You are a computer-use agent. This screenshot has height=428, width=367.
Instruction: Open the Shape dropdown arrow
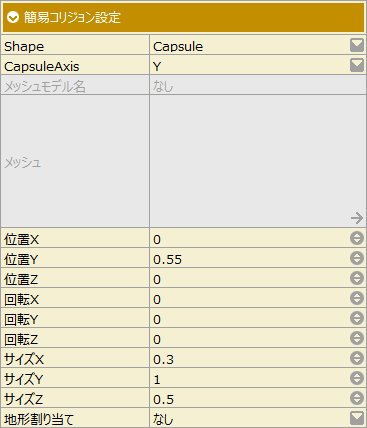(x=357, y=45)
